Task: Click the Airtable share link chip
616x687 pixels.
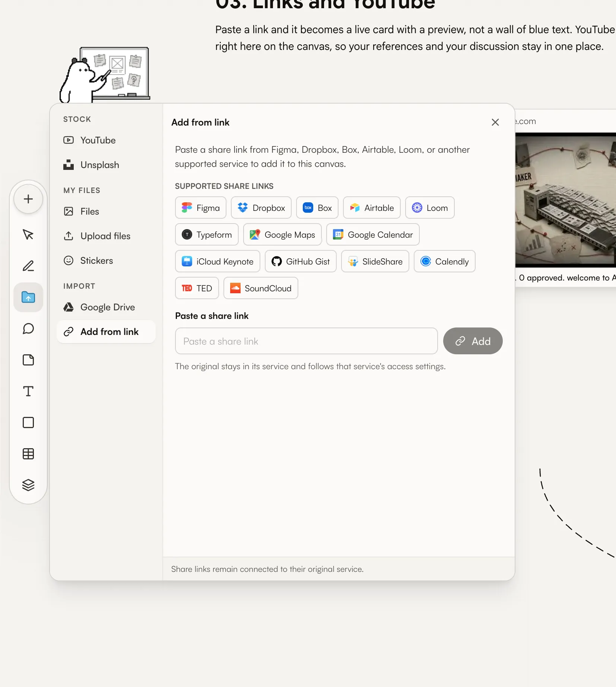Action: click(x=372, y=208)
